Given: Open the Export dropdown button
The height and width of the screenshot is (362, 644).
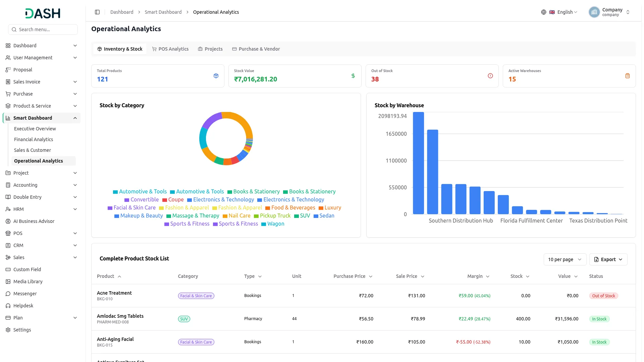Looking at the screenshot, I should click(x=608, y=259).
